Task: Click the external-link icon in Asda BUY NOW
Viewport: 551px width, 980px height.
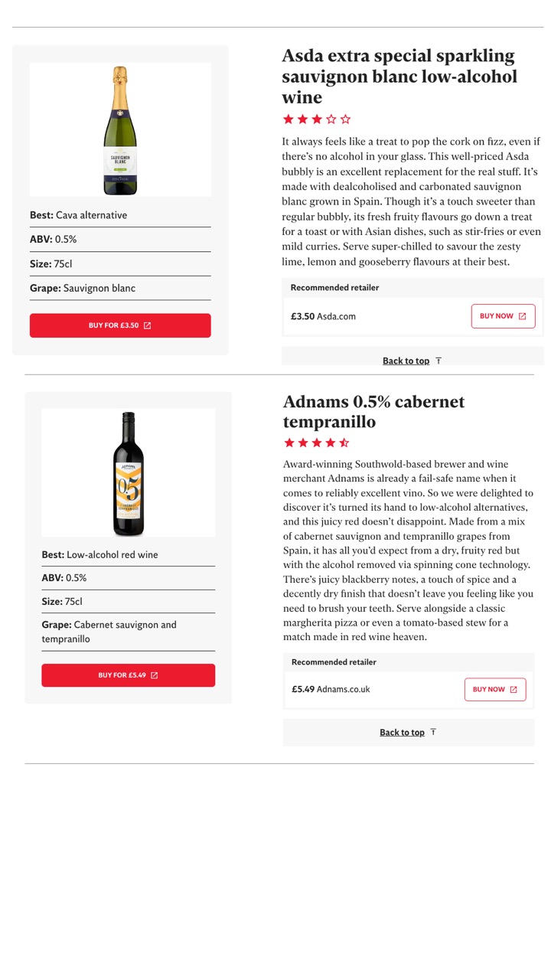Action: [x=523, y=316]
